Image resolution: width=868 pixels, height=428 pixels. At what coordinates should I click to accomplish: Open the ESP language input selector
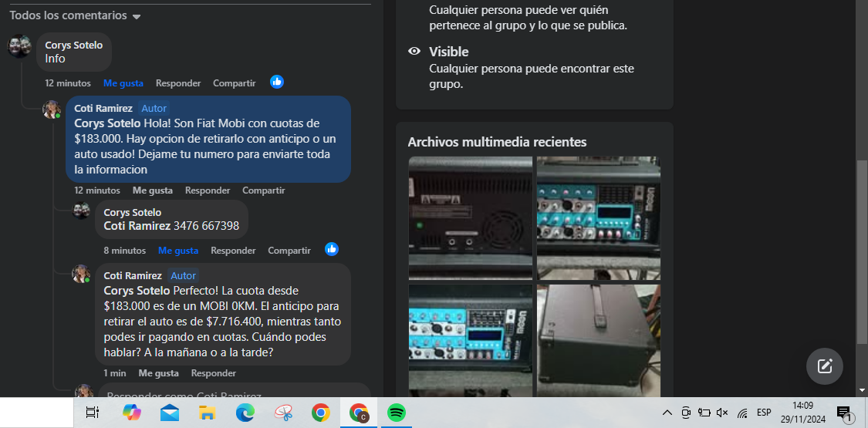[x=764, y=413]
